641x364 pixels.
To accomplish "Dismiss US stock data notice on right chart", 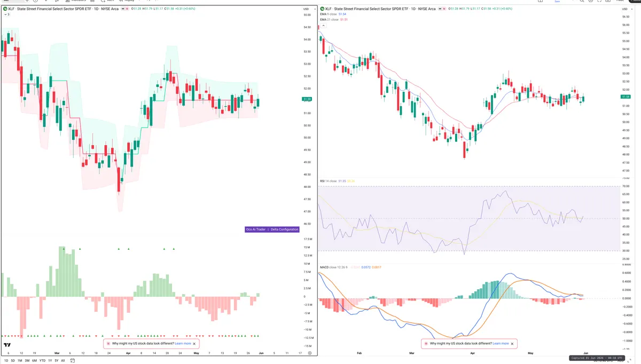I will click(512, 344).
